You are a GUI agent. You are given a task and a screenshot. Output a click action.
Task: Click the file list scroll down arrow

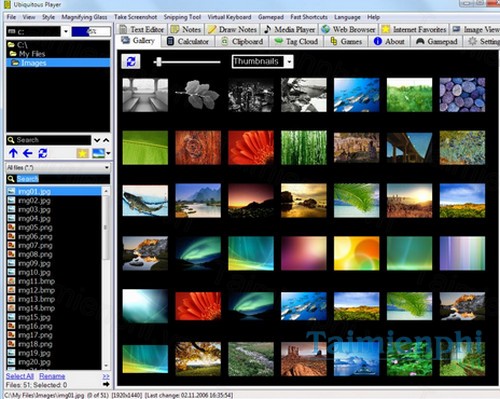click(106, 366)
